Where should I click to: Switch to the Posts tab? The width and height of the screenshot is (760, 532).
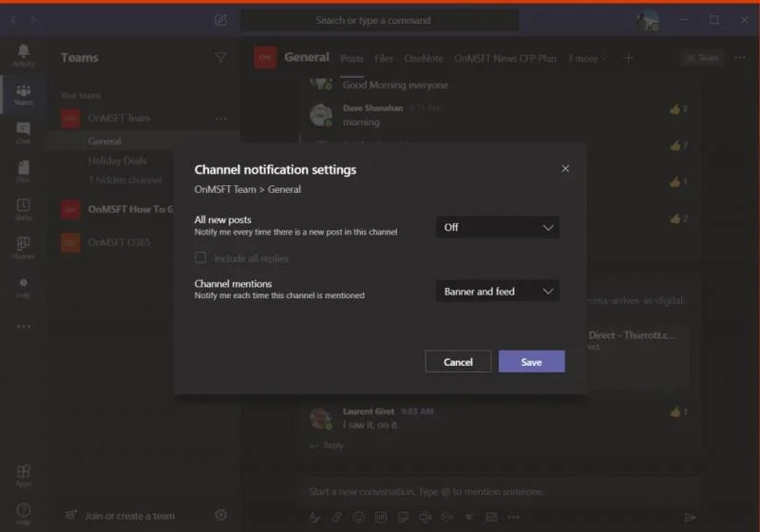(x=351, y=59)
